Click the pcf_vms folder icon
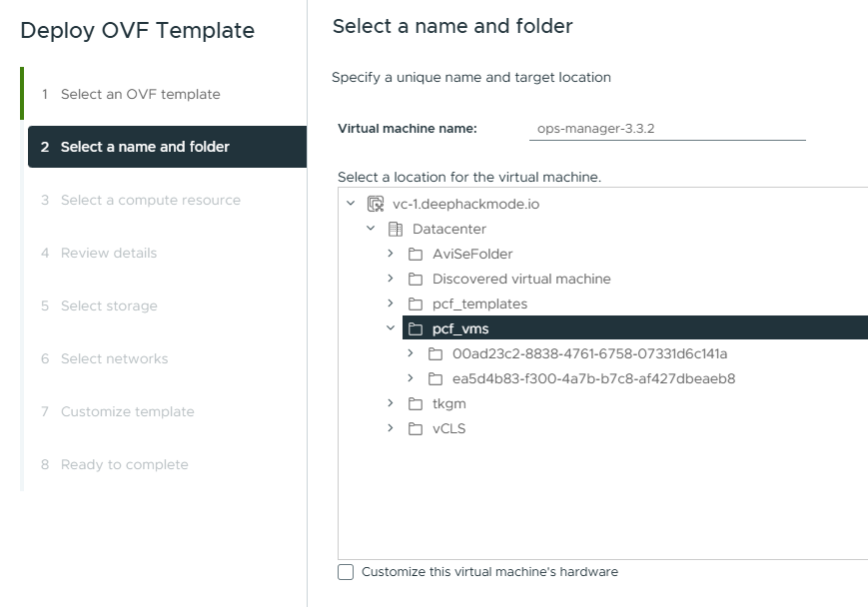The image size is (868, 607). pos(416,329)
